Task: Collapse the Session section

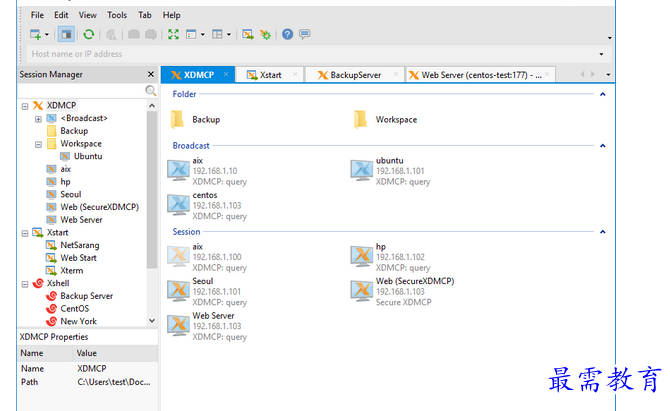Action: pyautogui.click(x=602, y=232)
